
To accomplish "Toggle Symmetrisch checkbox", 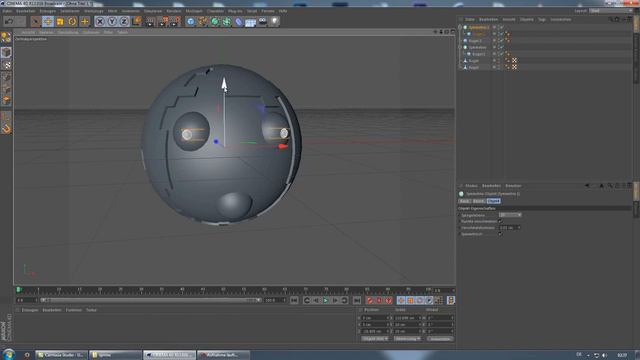I will (x=500, y=234).
